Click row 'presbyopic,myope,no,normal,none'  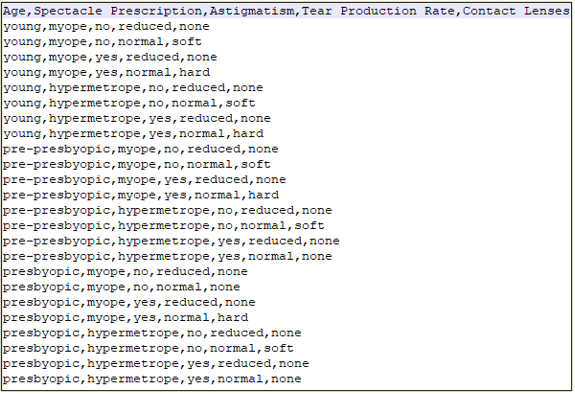pos(122,287)
